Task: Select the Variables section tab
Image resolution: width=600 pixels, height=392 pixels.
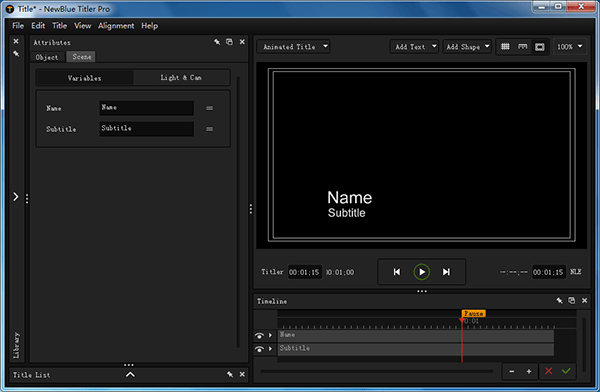Action: pos(85,78)
